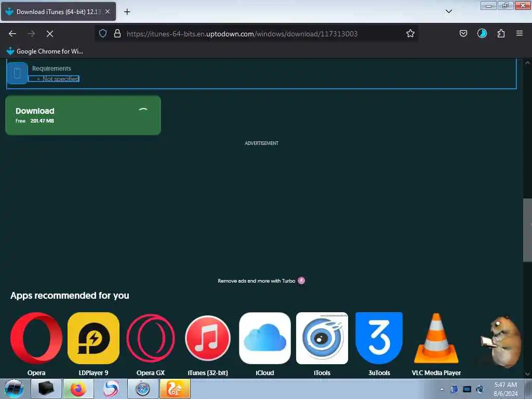Select the Download iTunes (64-bit) tab

[x=58, y=11]
